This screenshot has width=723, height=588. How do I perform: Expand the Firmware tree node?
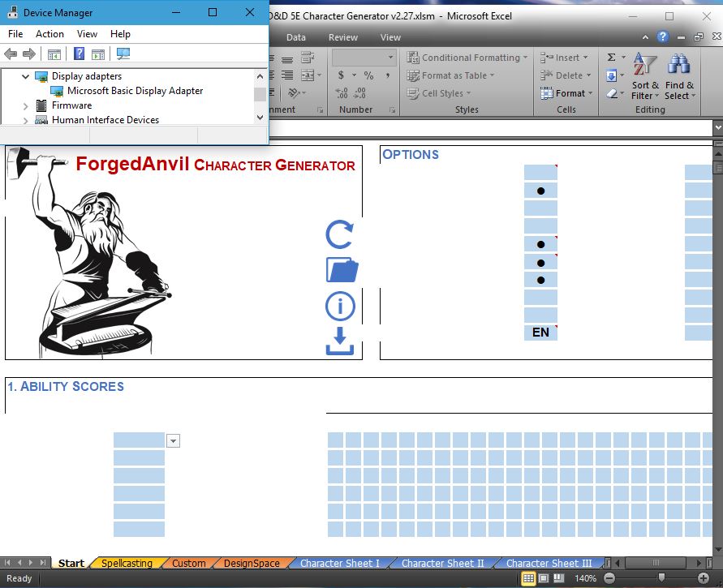(26, 106)
